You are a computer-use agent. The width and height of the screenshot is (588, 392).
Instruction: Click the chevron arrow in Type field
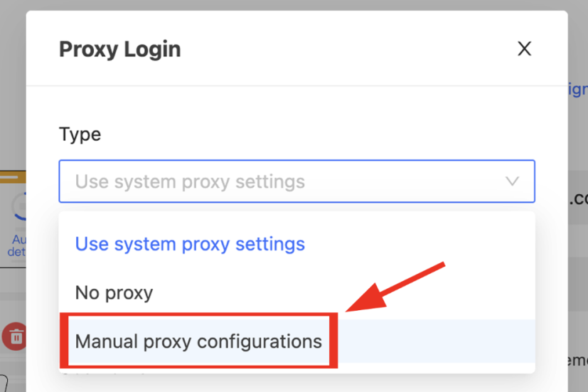click(x=512, y=181)
